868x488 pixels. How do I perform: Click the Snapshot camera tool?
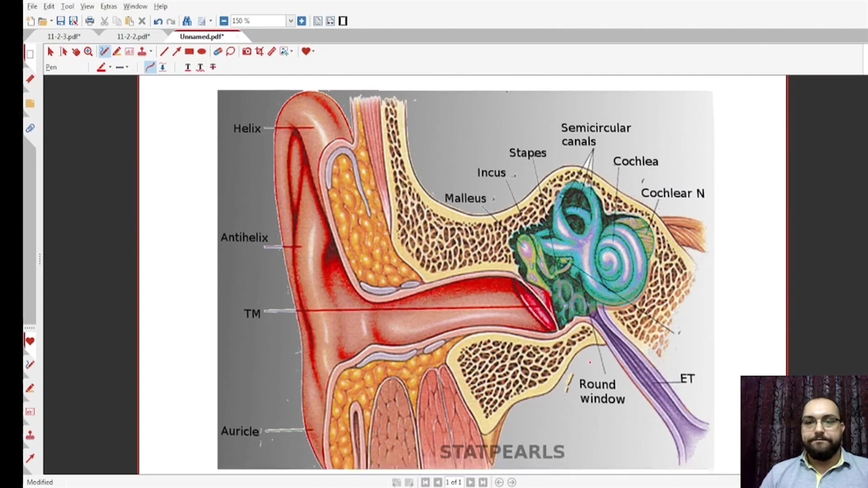tap(247, 52)
